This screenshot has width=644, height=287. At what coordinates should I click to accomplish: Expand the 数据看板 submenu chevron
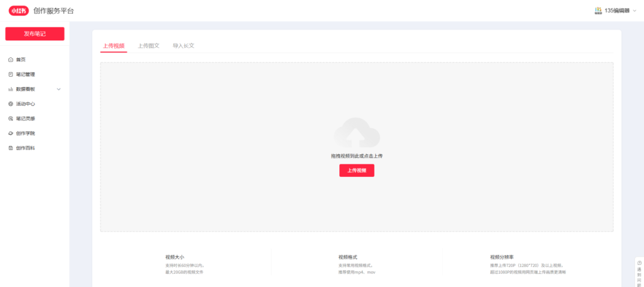coord(58,89)
